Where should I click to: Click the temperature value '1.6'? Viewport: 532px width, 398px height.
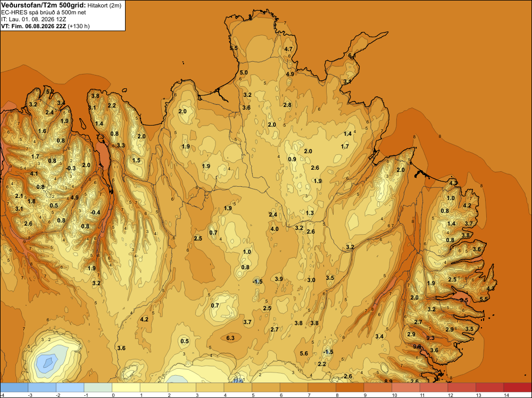(x=42, y=131)
